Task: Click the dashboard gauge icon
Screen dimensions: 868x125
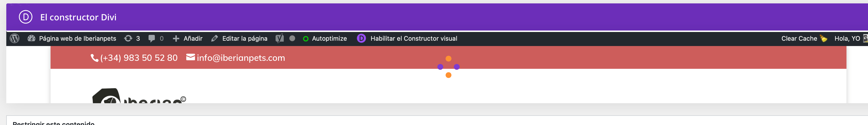Action: tap(31, 38)
